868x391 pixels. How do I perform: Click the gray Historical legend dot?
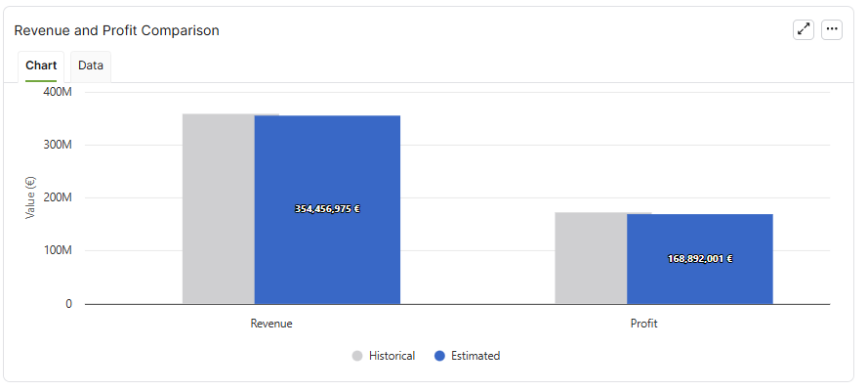pyautogui.click(x=357, y=356)
